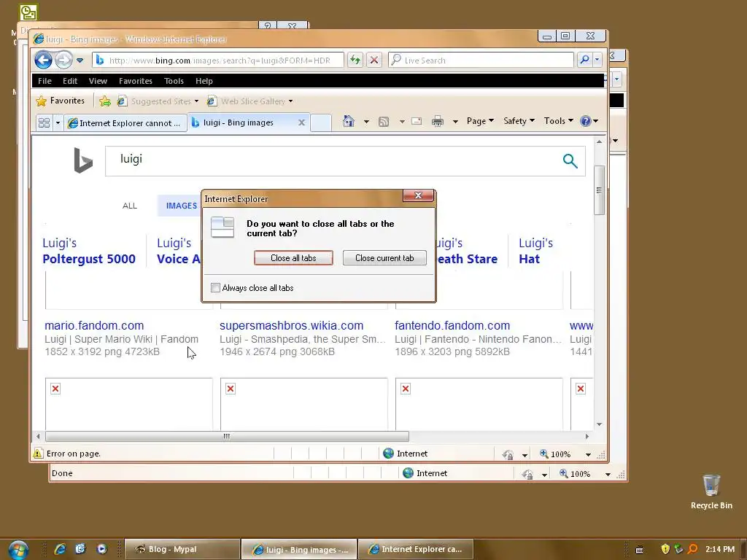
Task: Click the Print icon
Action: (x=438, y=122)
